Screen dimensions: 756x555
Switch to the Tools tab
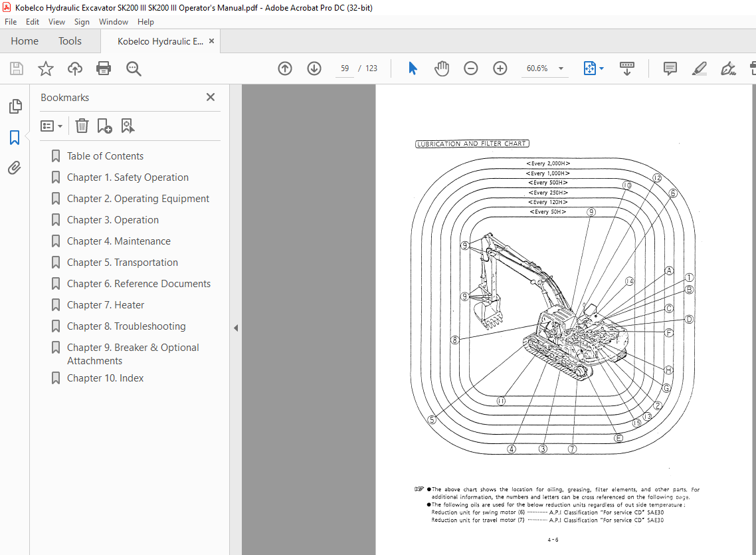(x=70, y=41)
